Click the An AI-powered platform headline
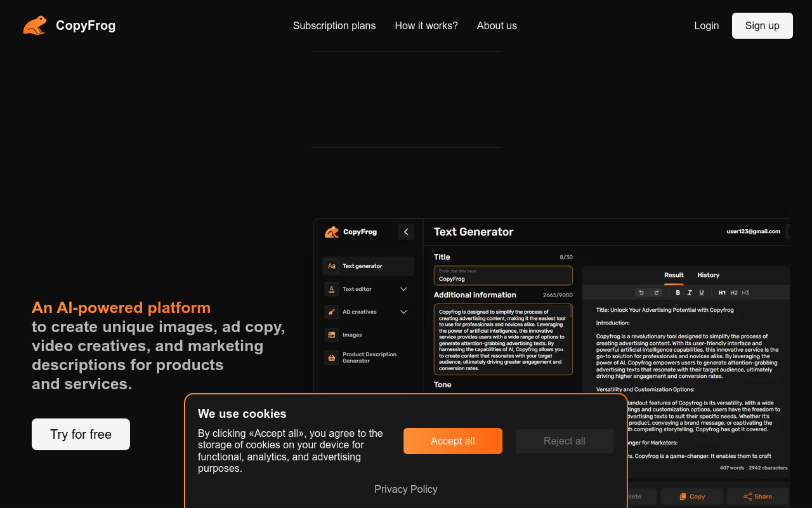This screenshot has height=508, width=812. click(x=121, y=307)
